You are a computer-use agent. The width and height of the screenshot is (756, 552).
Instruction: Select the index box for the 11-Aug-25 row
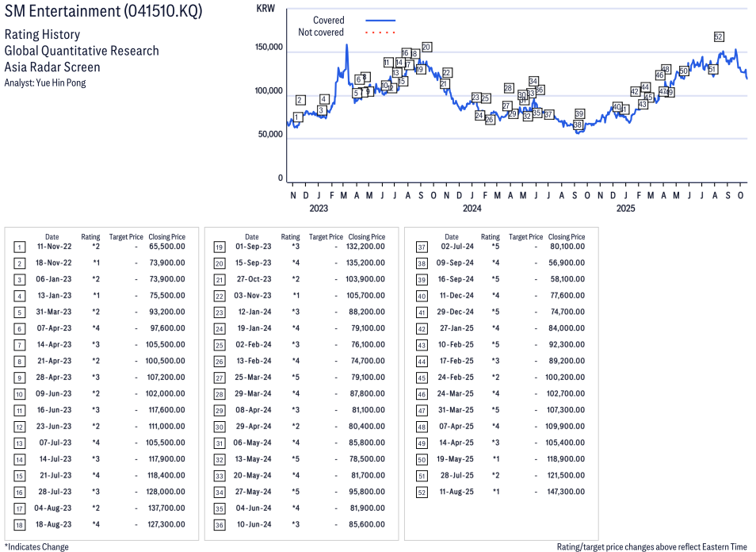422,491
